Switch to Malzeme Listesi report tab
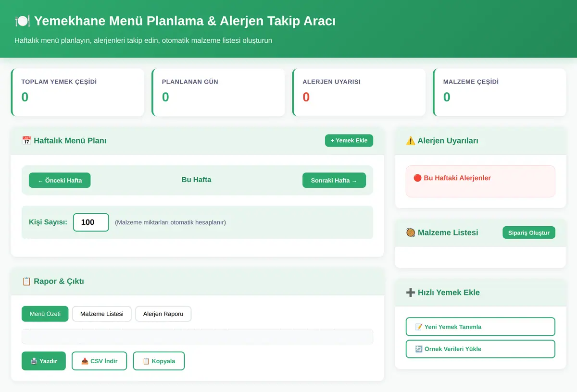The height and width of the screenshot is (392, 577). pos(102,314)
